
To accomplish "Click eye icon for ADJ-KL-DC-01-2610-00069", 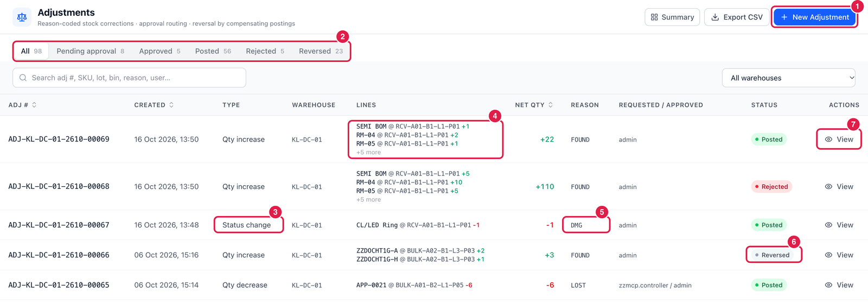I will tap(828, 140).
